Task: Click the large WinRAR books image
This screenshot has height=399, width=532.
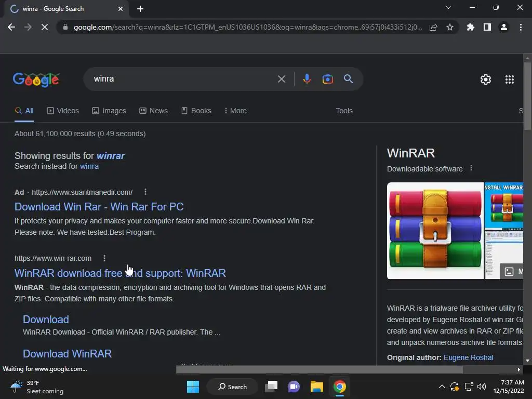Action: (435, 231)
